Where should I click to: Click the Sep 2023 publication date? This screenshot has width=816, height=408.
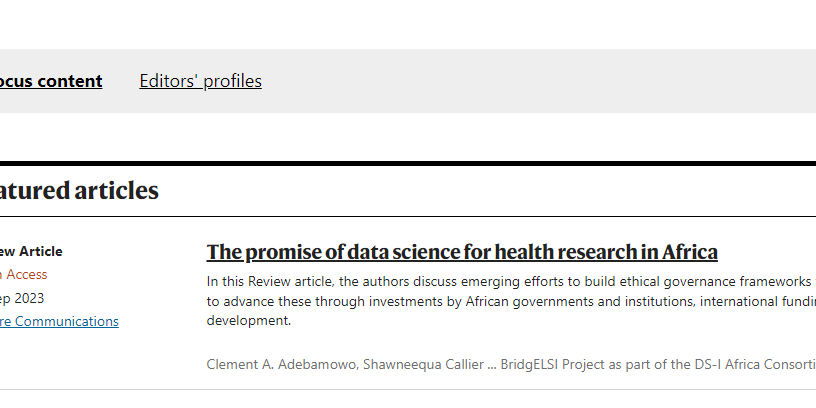[22, 298]
